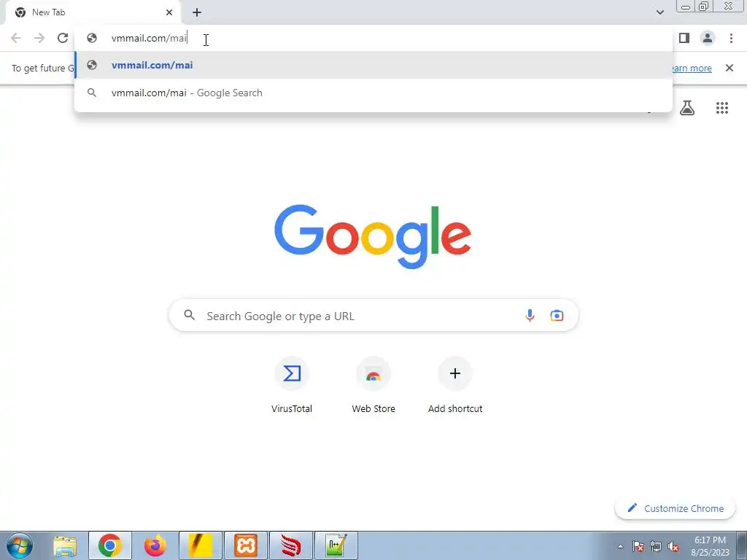Open Search Labs flask icon
Viewport: 747px width, 560px height.
[687, 108]
